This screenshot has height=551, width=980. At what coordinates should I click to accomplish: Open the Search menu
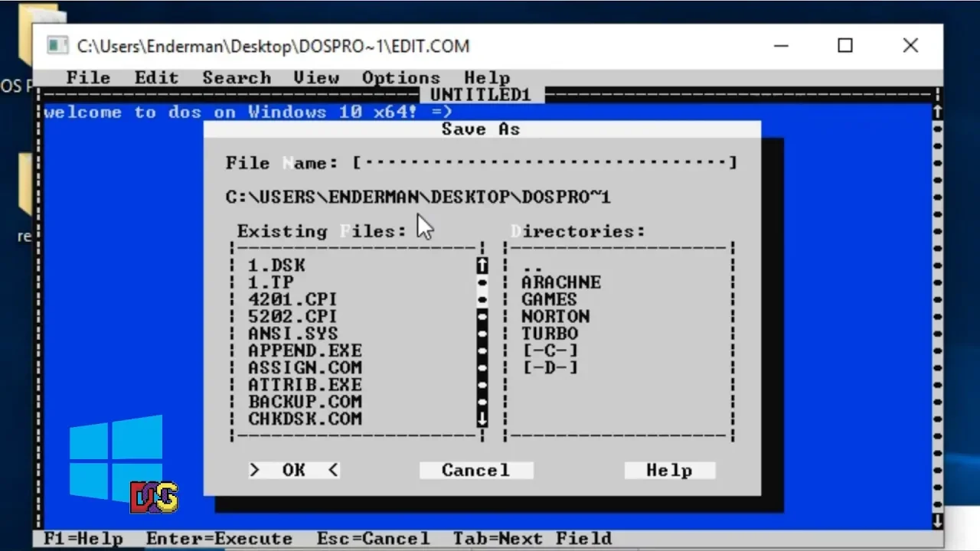coord(237,78)
